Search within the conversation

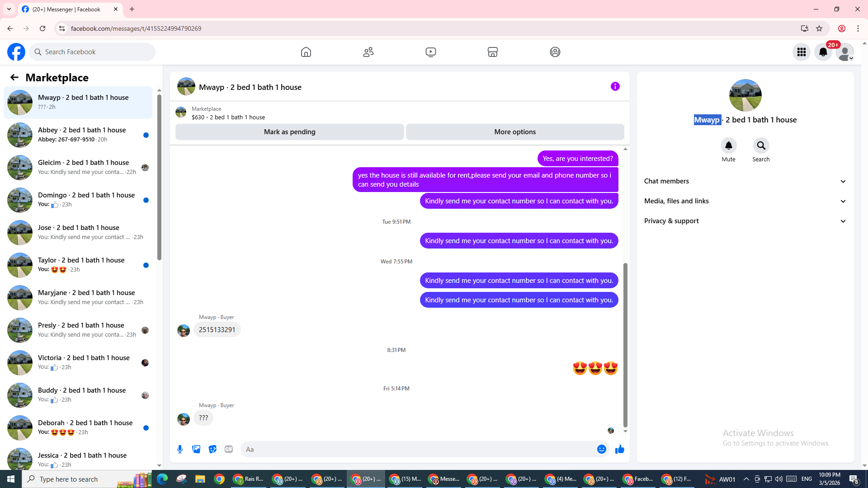pyautogui.click(x=761, y=146)
